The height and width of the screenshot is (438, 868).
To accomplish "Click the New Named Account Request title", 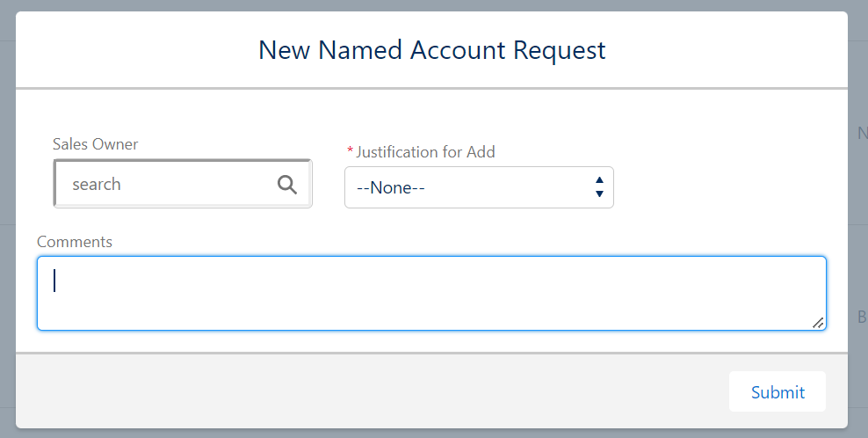I will click(431, 50).
